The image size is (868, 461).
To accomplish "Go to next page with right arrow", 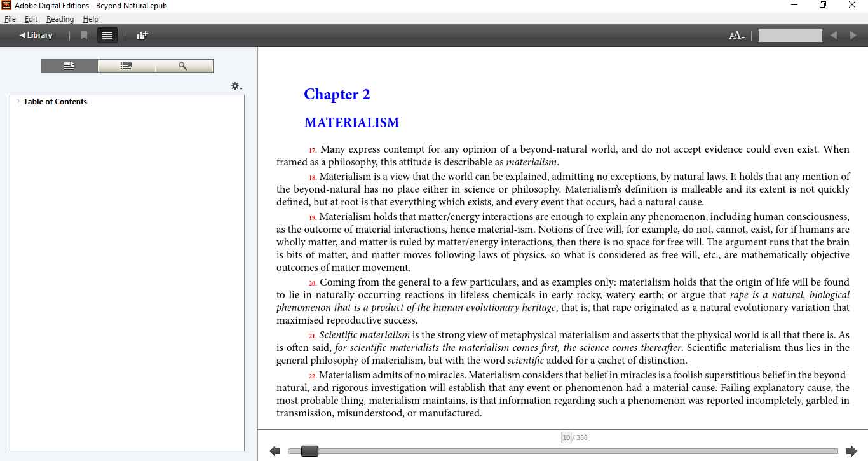I will (851, 451).
